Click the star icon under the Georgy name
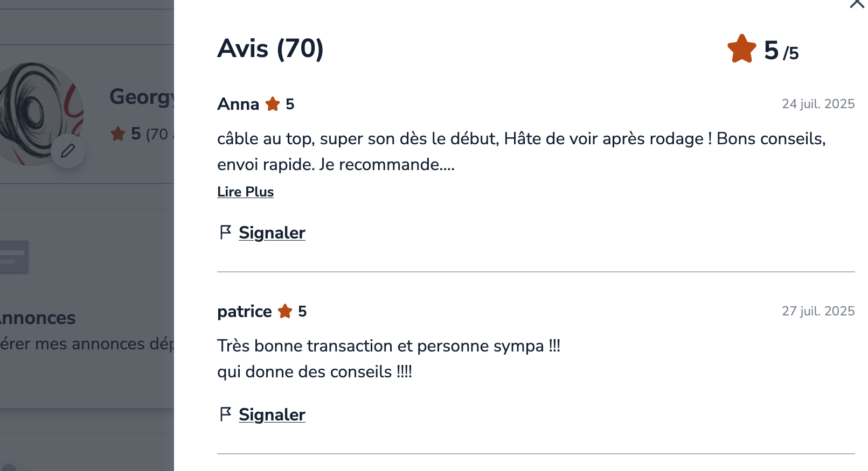868x471 pixels. [x=118, y=133]
